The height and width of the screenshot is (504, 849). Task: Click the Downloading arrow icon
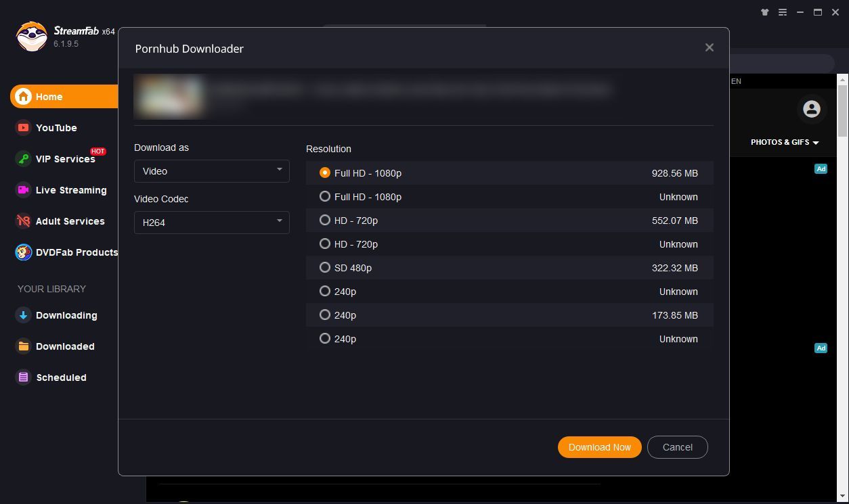click(24, 315)
